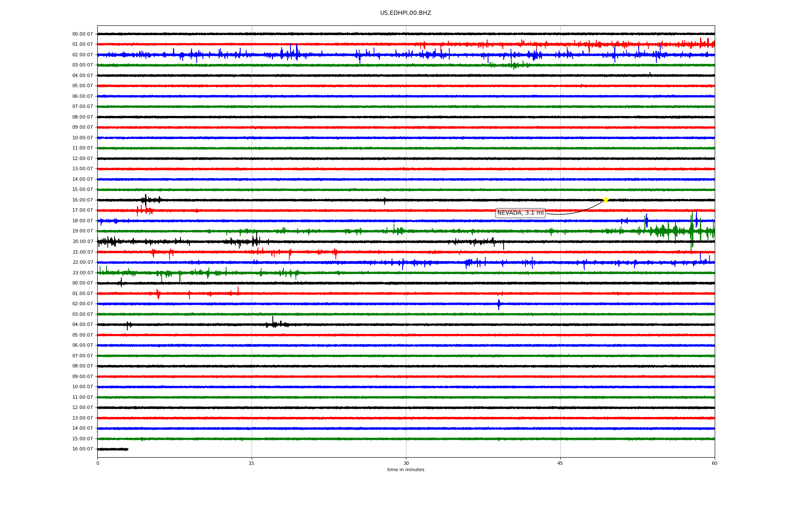This screenshot has width=812, height=508.
Task: Click the first 03:00:07 green trace label
Action: pos(82,65)
